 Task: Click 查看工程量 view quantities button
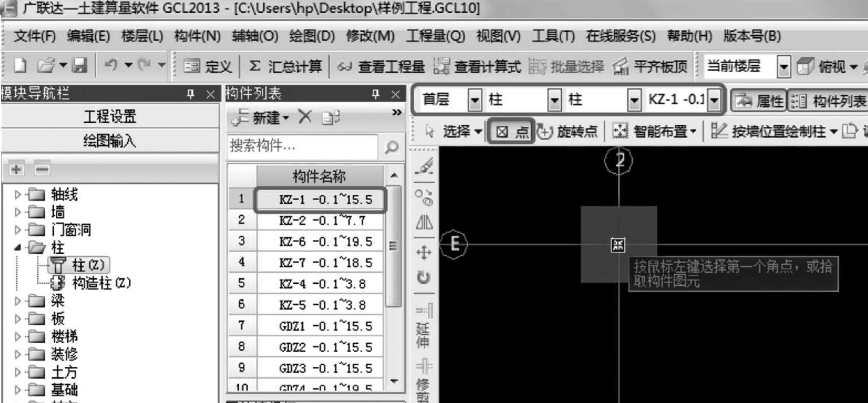click(381, 67)
